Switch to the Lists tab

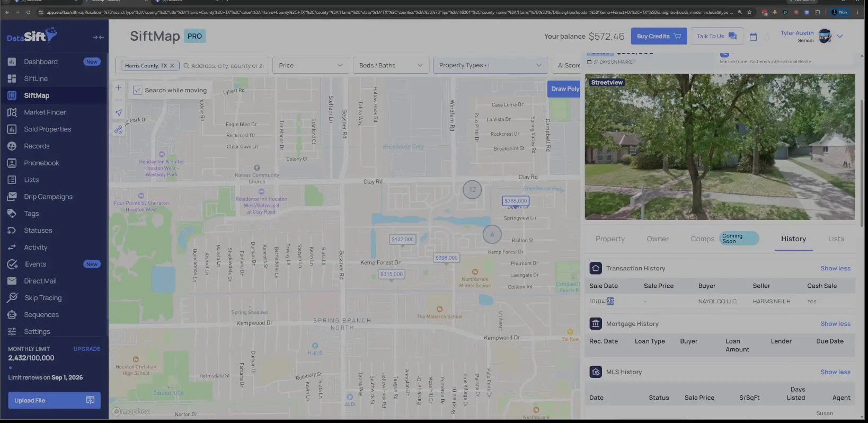[x=836, y=239]
